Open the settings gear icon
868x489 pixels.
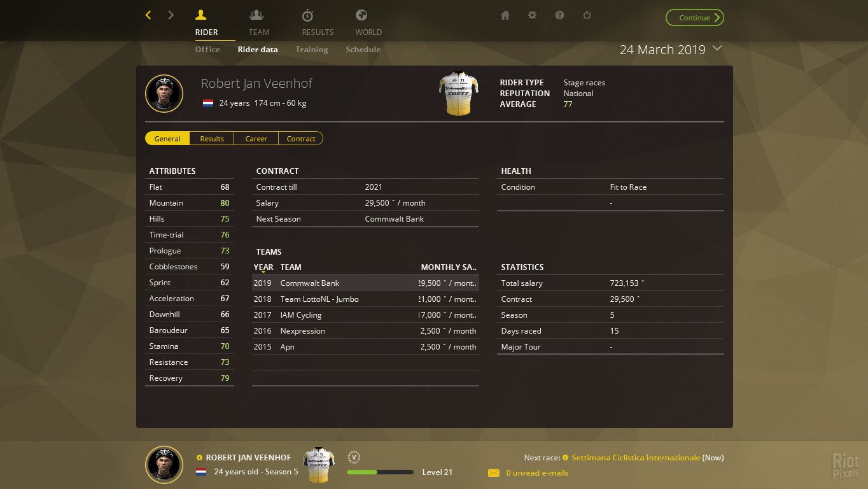[532, 15]
